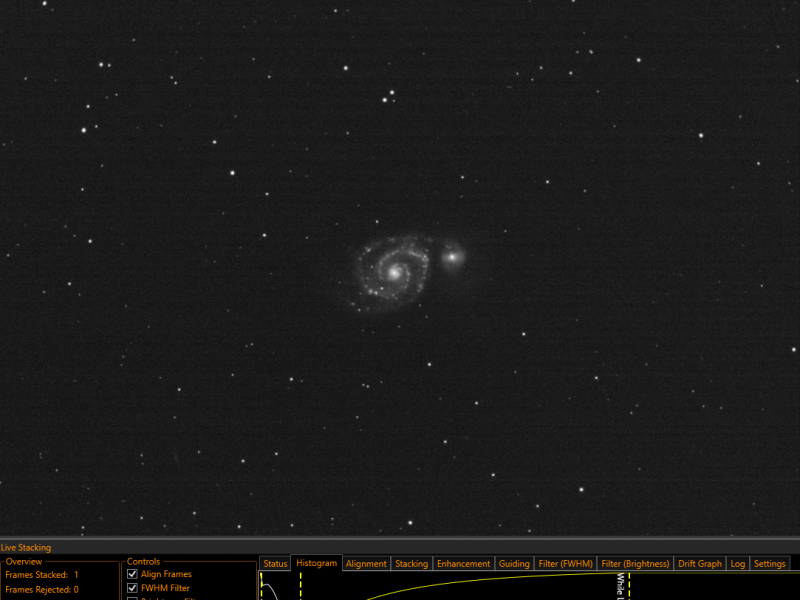Click the Live Stacking panel title
This screenshot has height=600, width=800.
pos(26,547)
